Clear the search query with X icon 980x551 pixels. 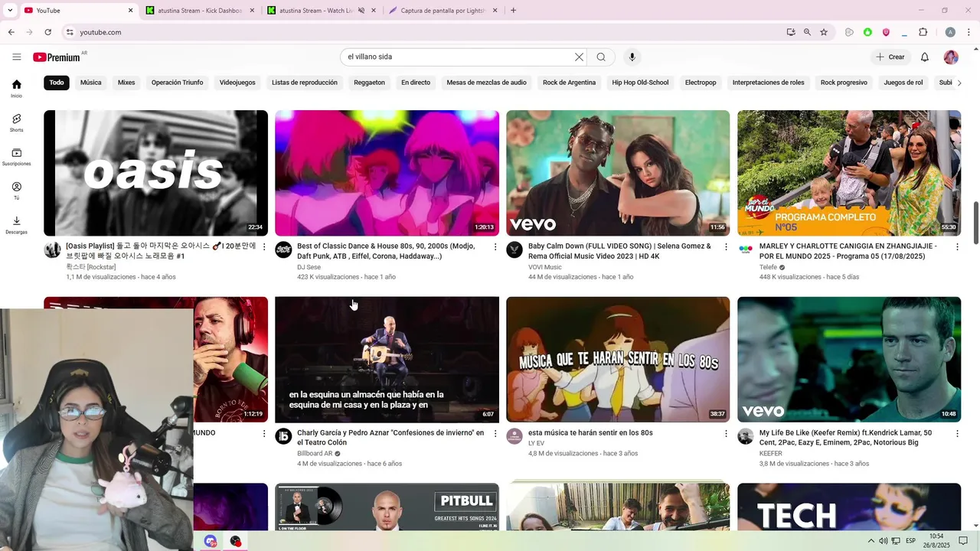(x=580, y=57)
